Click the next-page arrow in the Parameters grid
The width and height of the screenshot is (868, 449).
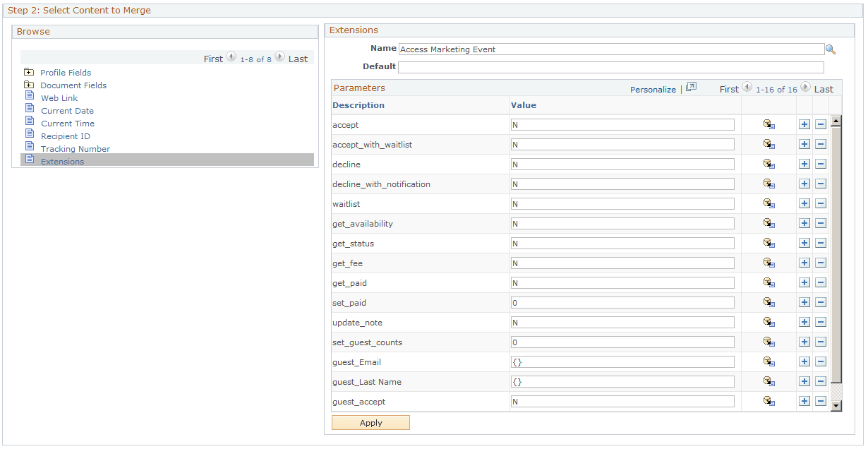click(x=805, y=88)
